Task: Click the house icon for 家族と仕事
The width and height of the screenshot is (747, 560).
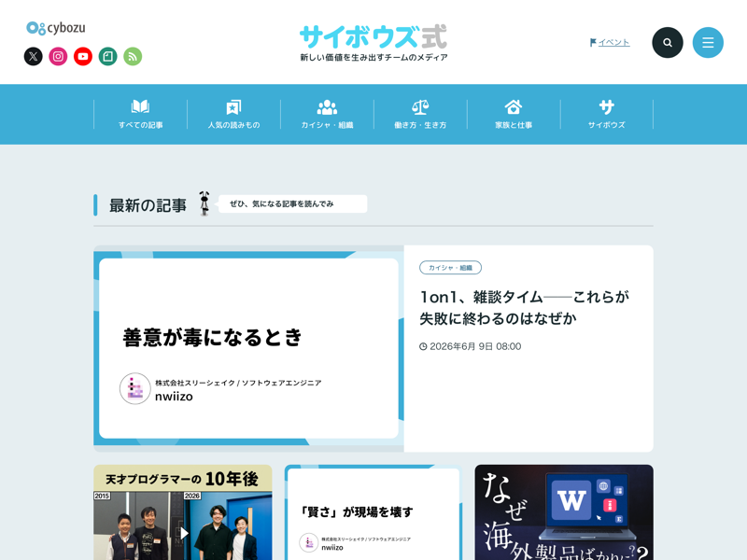Action: (514, 106)
